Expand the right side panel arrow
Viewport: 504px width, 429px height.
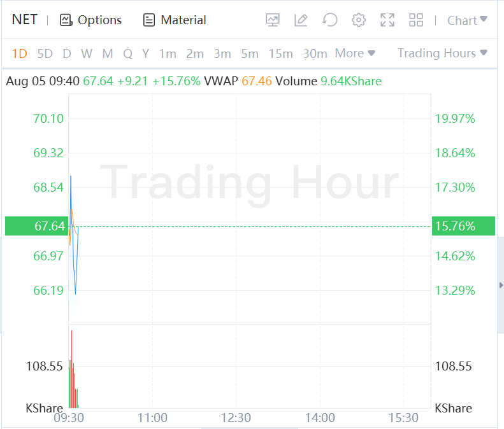click(x=501, y=285)
